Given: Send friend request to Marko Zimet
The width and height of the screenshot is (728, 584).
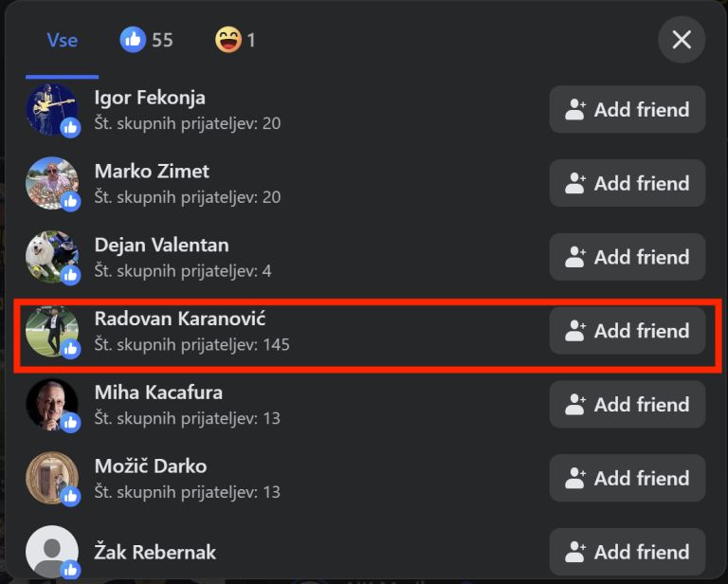Looking at the screenshot, I should 627,183.
